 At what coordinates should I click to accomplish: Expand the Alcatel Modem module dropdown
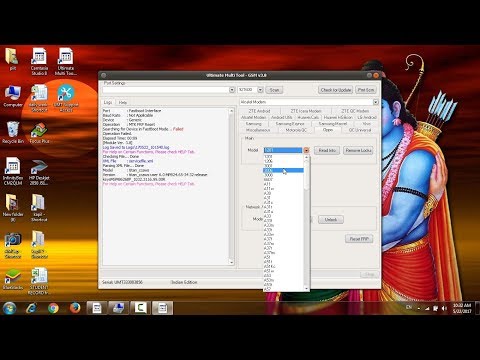tap(376, 102)
